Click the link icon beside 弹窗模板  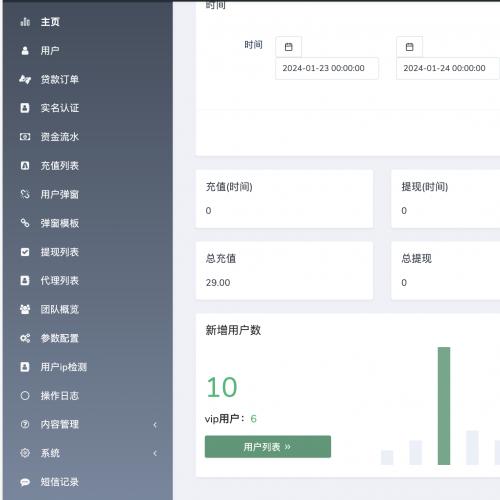click(25, 223)
